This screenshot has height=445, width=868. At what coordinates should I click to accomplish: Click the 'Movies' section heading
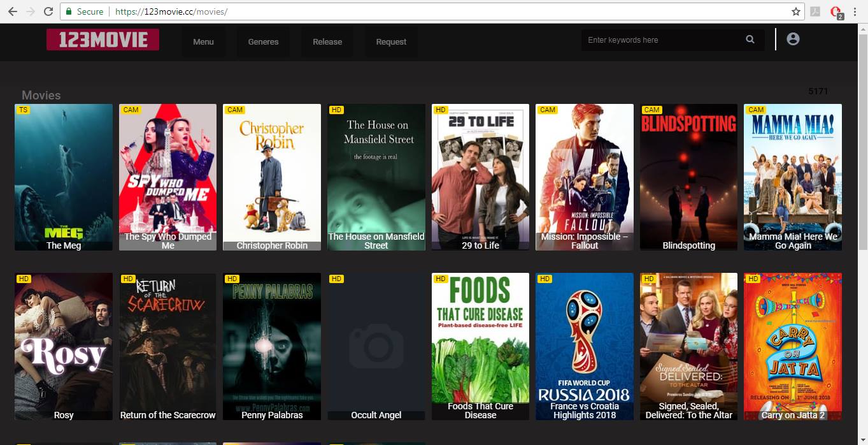coord(41,95)
